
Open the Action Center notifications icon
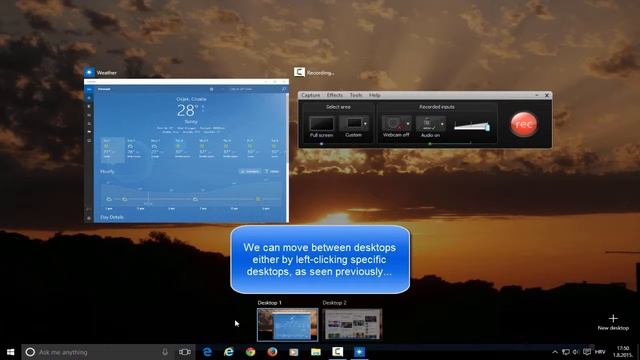587,352
